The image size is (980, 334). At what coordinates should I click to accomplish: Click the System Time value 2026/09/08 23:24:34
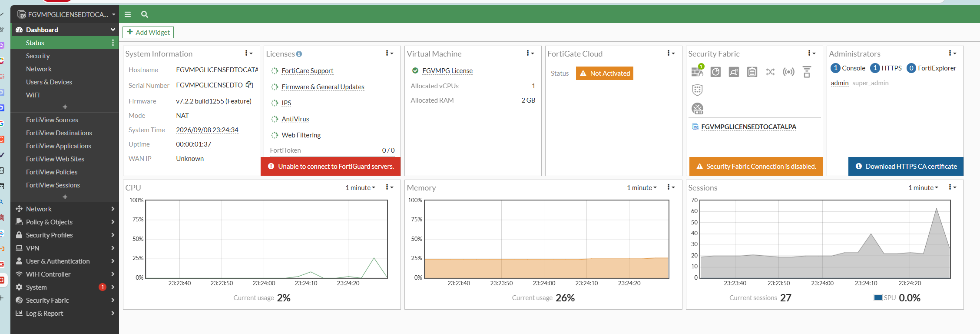pyautogui.click(x=207, y=130)
